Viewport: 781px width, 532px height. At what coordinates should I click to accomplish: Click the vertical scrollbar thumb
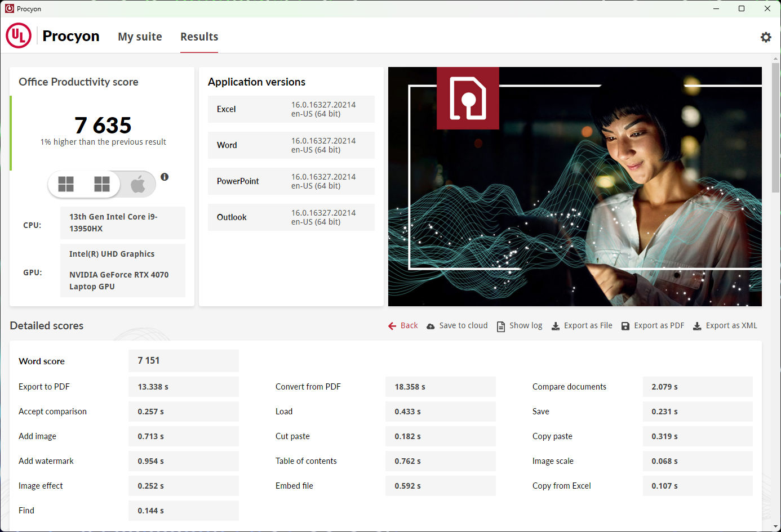(776, 127)
